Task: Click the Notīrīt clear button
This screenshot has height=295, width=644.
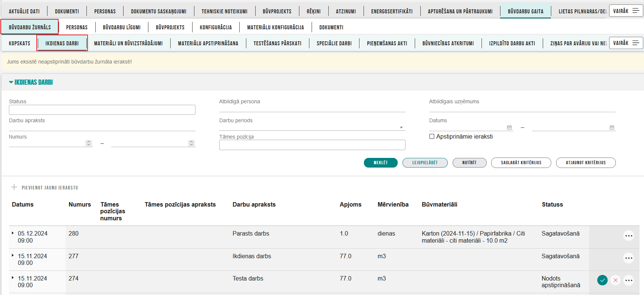Action: [x=470, y=163]
